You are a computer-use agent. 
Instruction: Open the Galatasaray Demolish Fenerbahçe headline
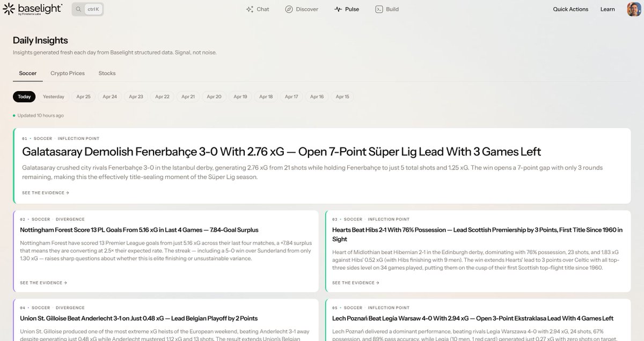point(281,152)
